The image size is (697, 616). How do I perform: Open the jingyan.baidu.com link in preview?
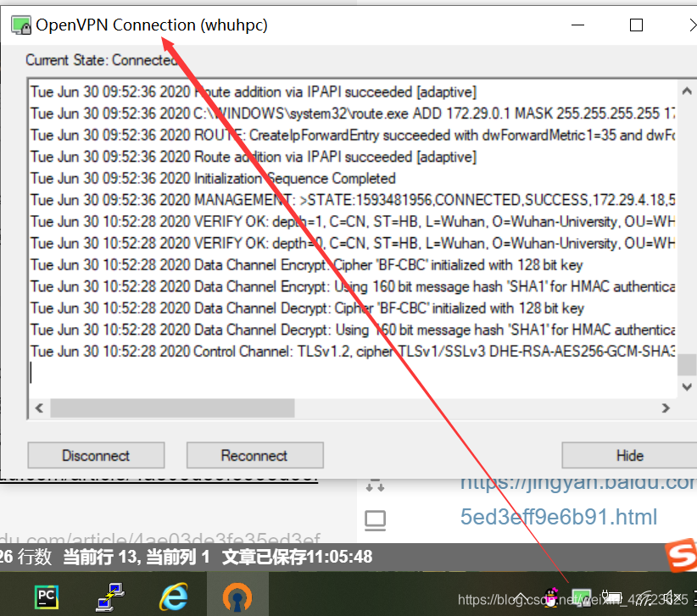coord(578,484)
